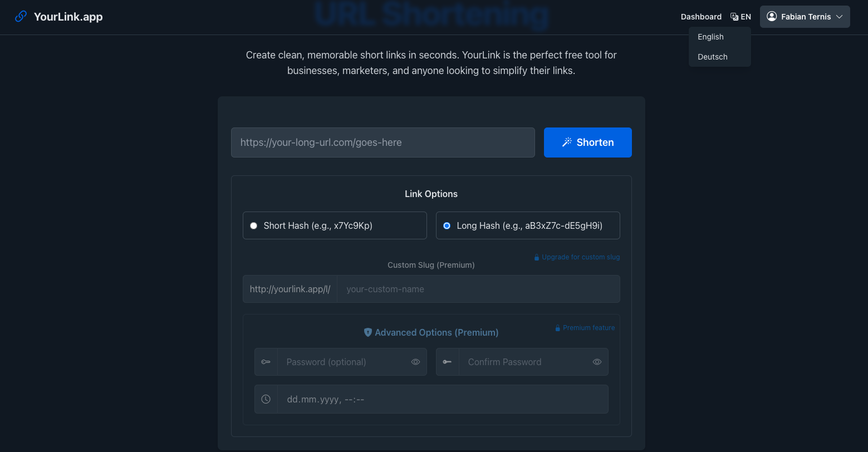Viewport: 868px width, 452px height.
Task: Click the key icon beside Password field
Action: pyautogui.click(x=266, y=362)
